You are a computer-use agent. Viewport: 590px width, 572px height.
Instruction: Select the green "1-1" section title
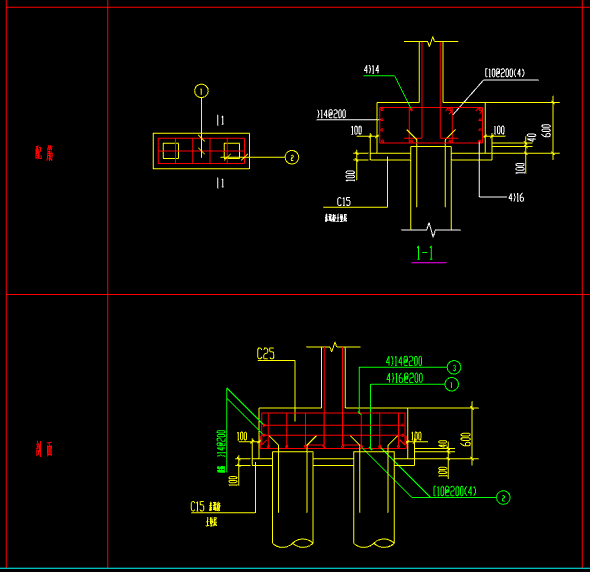(x=425, y=253)
